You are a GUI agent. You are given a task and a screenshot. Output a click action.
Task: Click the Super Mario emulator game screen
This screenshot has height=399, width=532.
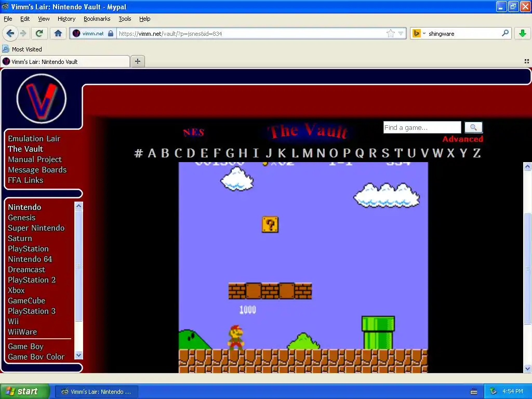click(303, 268)
